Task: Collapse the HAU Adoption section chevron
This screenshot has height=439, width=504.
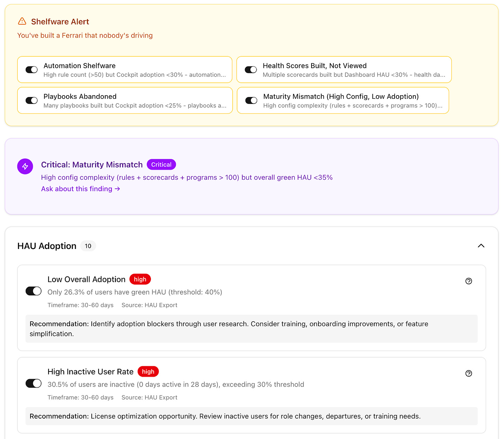Action: pos(481,246)
